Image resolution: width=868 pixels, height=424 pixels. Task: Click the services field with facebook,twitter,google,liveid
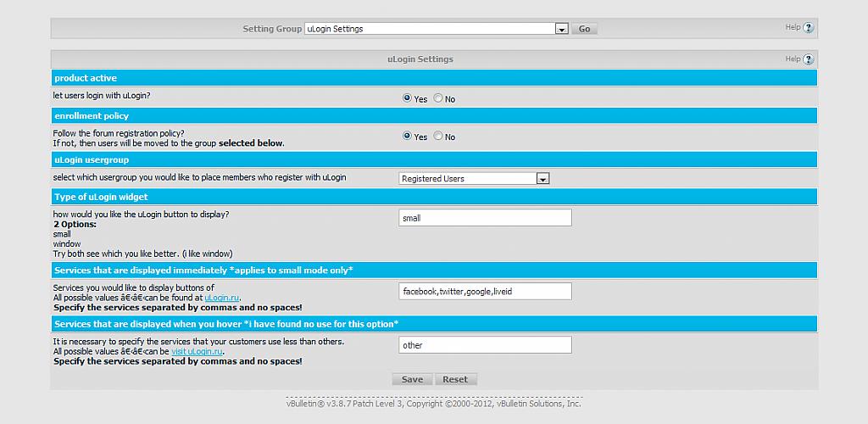point(485,292)
